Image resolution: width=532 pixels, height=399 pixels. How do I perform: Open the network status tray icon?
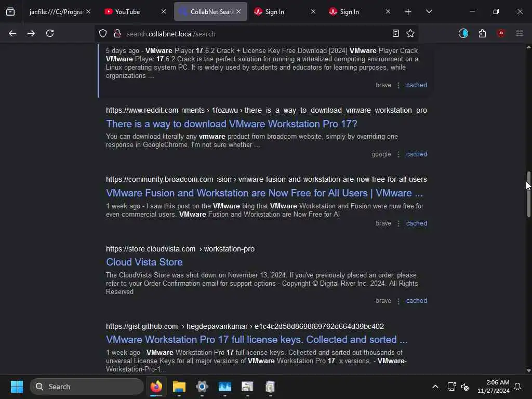coord(451,387)
